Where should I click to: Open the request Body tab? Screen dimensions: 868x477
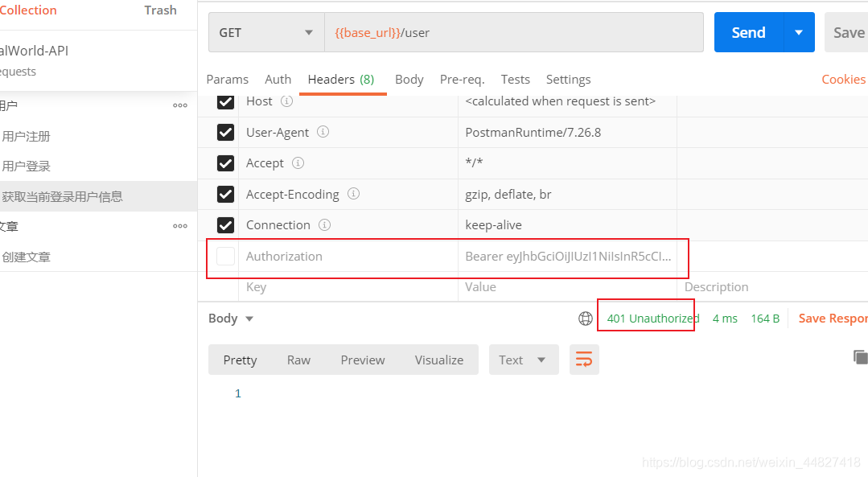[409, 80]
